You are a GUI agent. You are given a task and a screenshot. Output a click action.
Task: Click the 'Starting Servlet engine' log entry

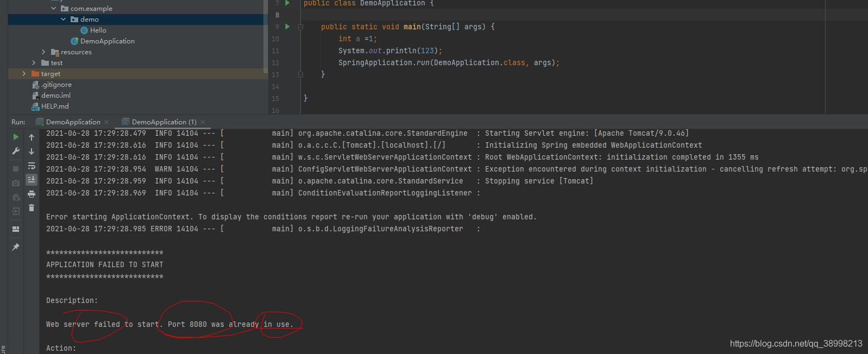[587, 134]
